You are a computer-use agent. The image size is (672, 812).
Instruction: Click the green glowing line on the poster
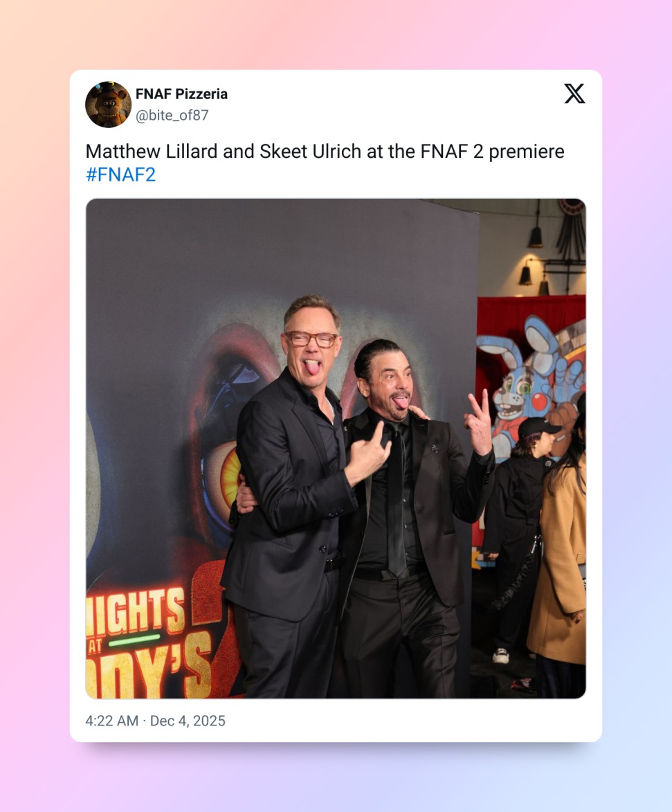click(134, 640)
